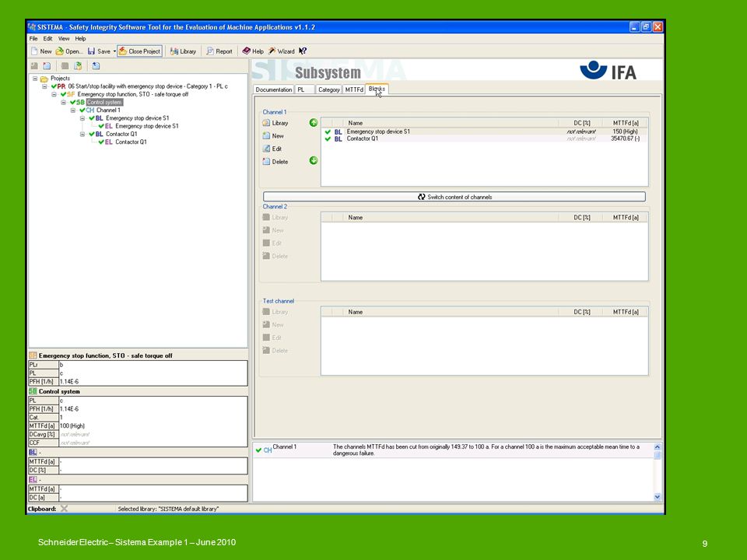The width and height of the screenshot is (747, 560).
Task: Open the File menu
Action: pyautogui.click(x=33, y=39)
